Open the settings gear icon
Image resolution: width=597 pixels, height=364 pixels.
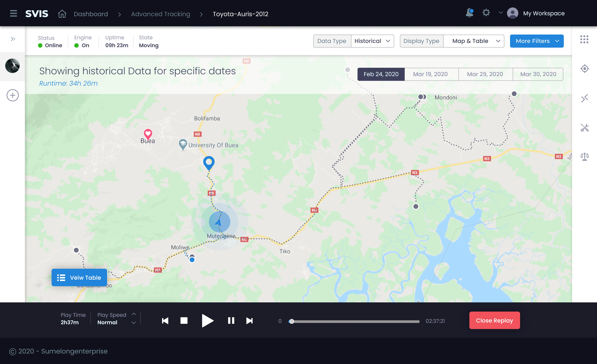click(486, 13)
